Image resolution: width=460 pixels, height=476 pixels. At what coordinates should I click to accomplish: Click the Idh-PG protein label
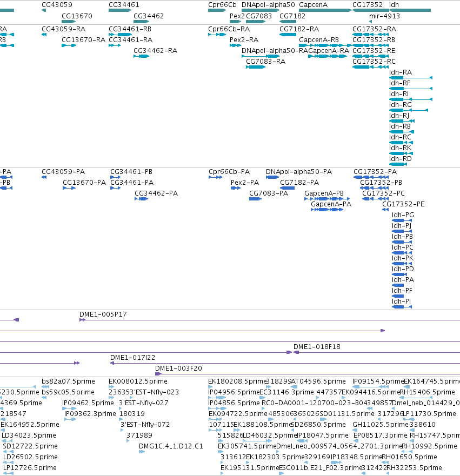(403, 215)
